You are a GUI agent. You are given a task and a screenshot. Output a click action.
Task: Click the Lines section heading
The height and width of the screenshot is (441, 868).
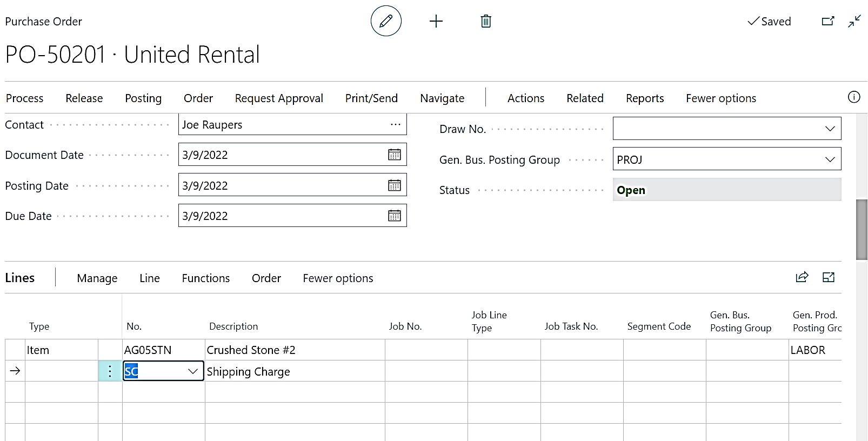(x=20, y=277)
